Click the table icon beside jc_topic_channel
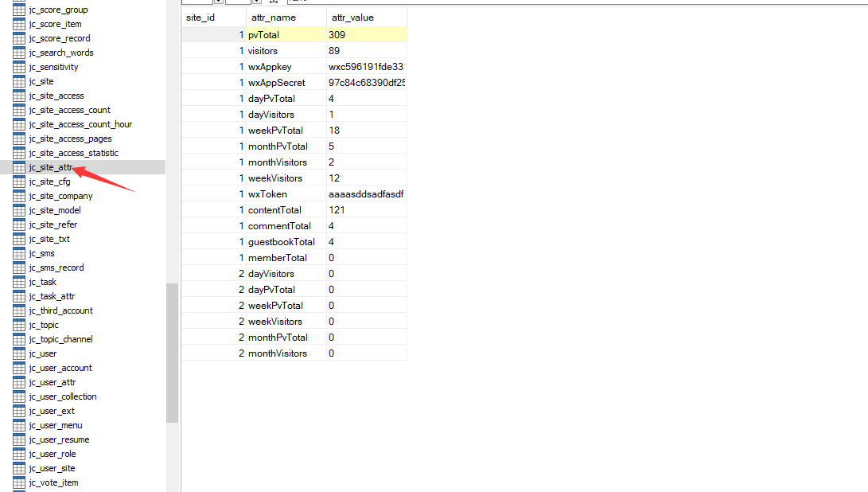 (x=19, y=340)
